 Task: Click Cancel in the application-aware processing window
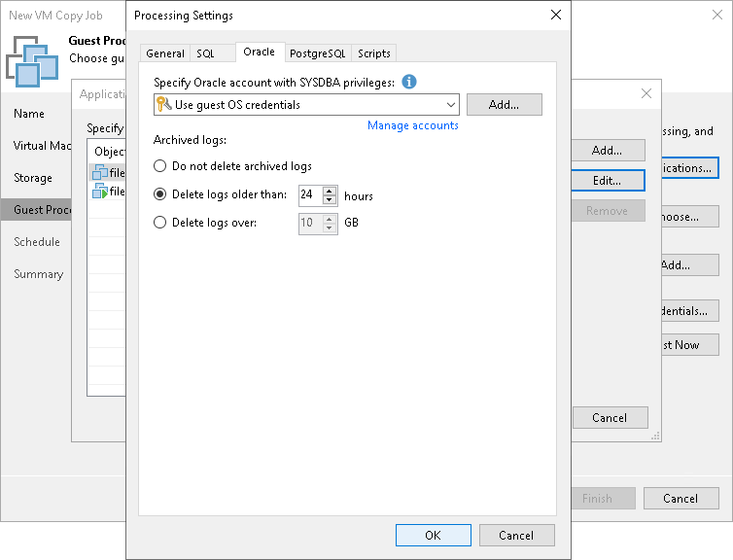click(x=611, y=417)
